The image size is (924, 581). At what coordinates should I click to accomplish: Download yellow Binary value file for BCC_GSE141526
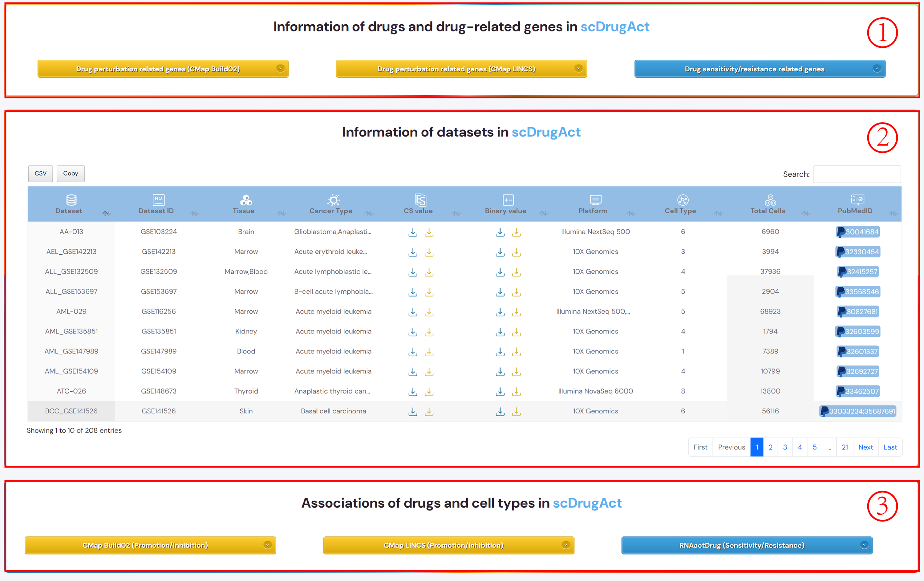point(517,411)
